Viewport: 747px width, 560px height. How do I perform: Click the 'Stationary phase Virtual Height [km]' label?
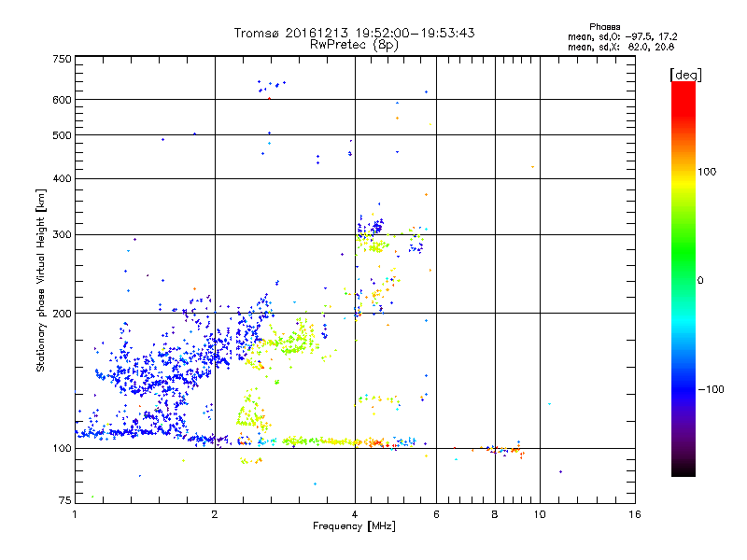point(41,280)
